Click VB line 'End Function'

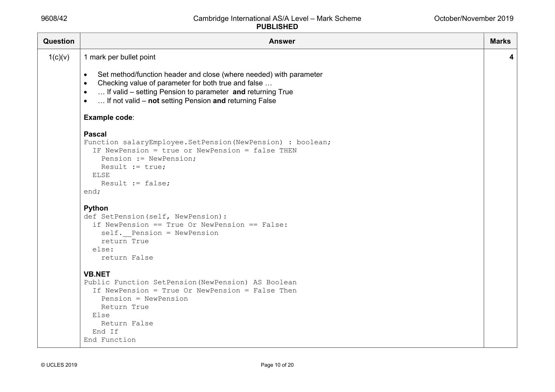coord(110,340)
